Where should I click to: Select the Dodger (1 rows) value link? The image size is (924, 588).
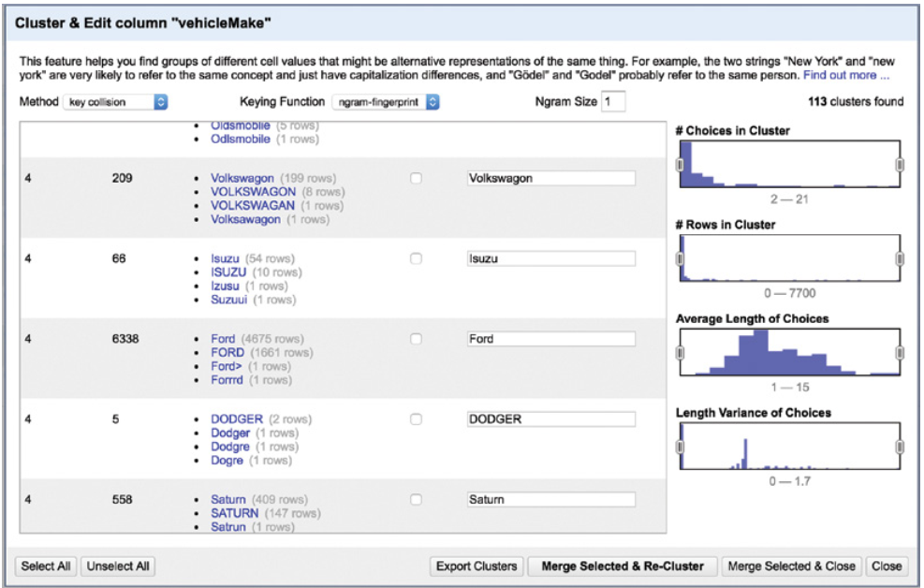[230, 434]
